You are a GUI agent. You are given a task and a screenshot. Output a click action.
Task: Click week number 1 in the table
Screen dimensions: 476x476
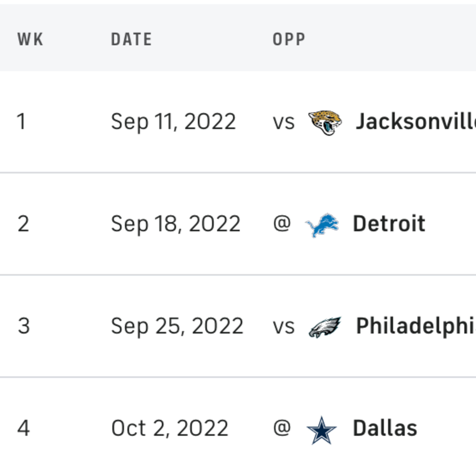click(x=21, y=122)
